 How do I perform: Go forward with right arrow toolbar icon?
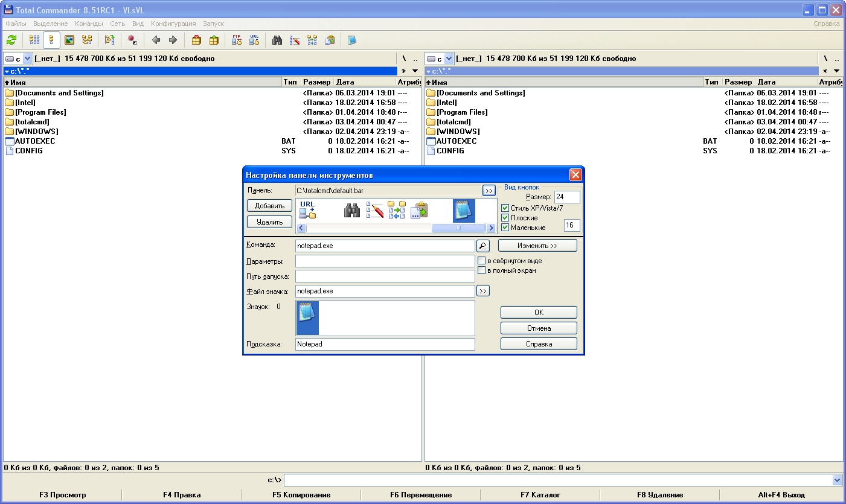(x=173, y=40)
